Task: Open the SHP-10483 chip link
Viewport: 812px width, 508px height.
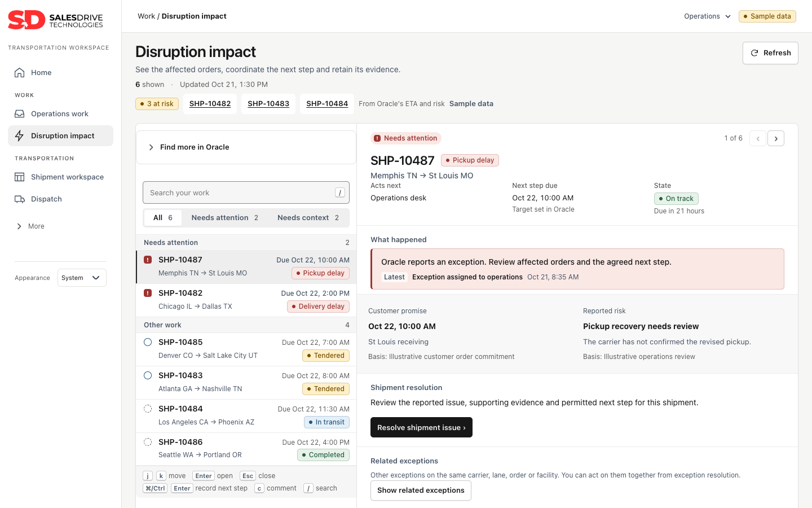Action: point(268,104)
